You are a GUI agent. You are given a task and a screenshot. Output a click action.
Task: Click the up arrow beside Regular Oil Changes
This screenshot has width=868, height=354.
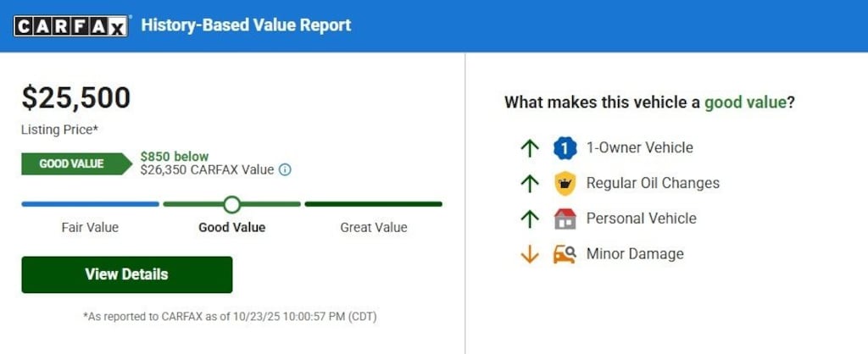coord(530,183)
